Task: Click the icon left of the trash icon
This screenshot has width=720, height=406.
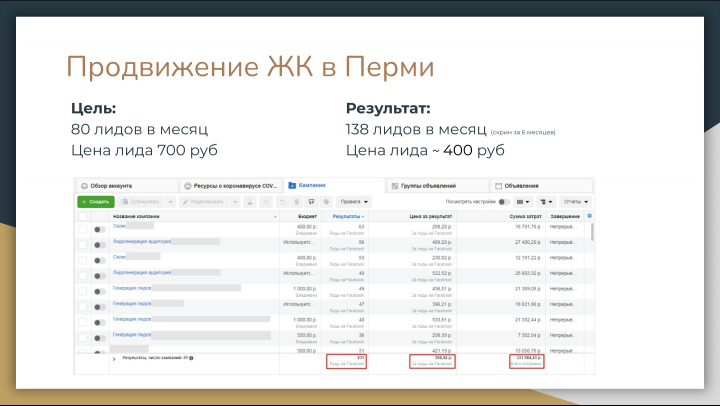Action: (282, 202)
